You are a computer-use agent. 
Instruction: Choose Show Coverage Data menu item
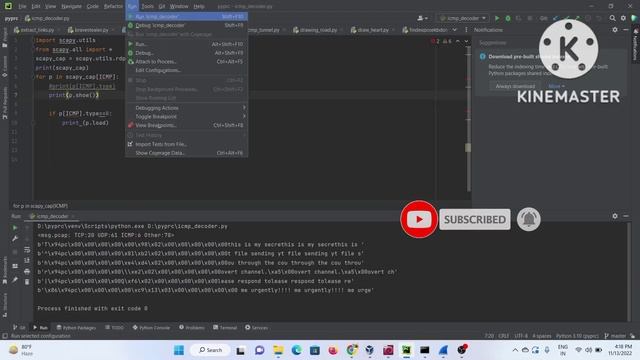click(187, 153)
